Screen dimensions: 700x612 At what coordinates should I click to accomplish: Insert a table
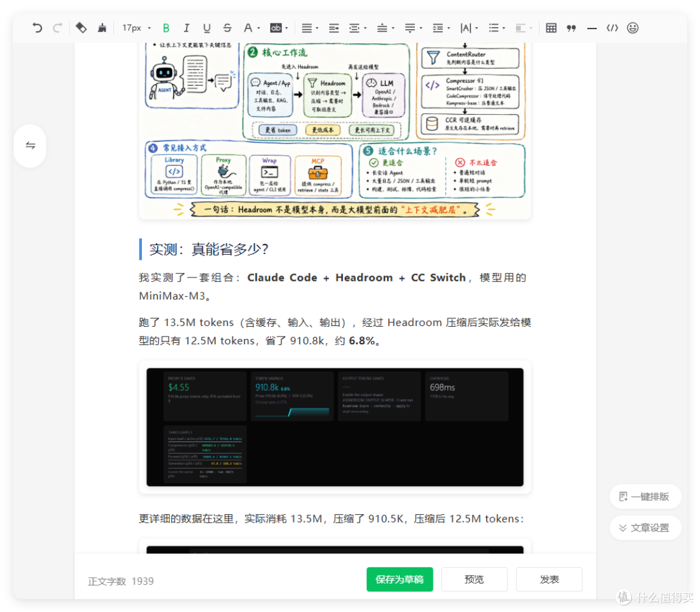552,28
